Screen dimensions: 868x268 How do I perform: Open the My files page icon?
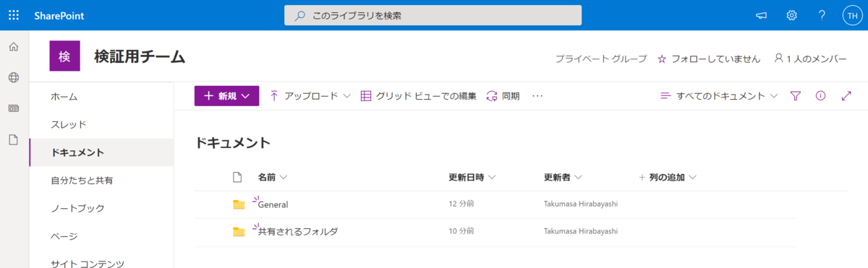(14, 139)
